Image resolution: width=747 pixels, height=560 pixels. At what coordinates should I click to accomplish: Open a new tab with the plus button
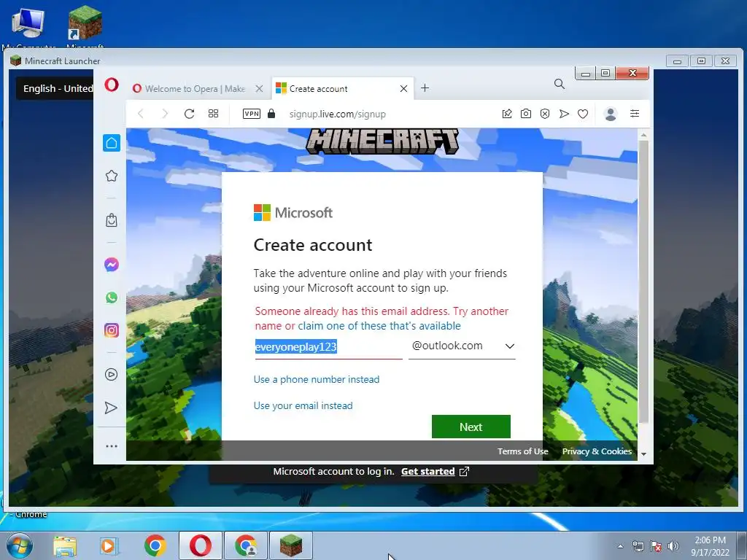[425, 88]
